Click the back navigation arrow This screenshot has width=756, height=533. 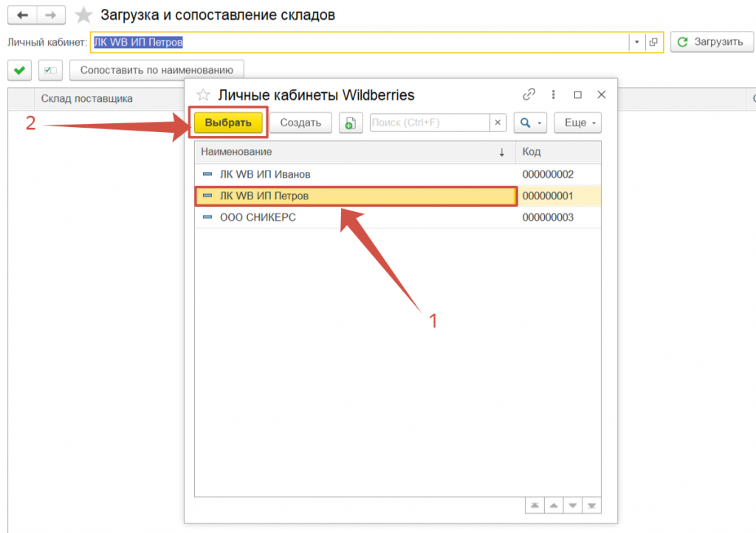[x=22, y=15]
